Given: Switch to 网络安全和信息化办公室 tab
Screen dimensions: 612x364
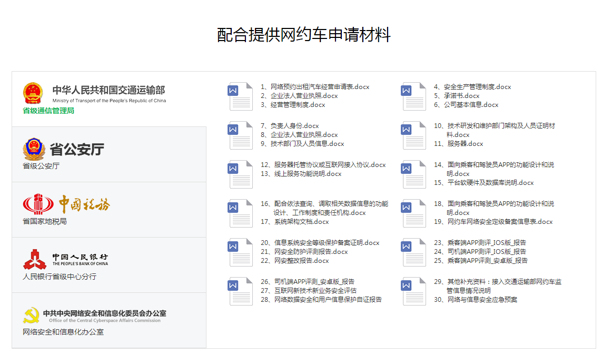Looking at the screenshot, I should pyautogui.click(x=108, y=320).
